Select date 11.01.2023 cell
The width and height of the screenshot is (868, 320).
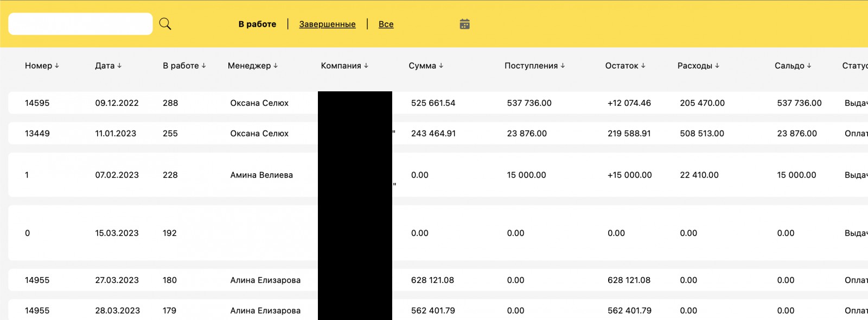[x=116, y=133]
